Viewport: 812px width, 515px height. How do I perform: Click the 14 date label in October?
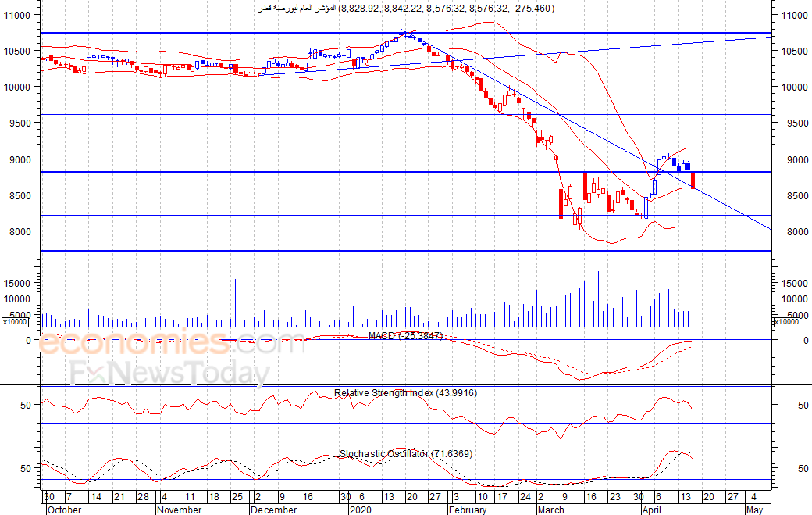pyautogui.click(x=96, y=497)
